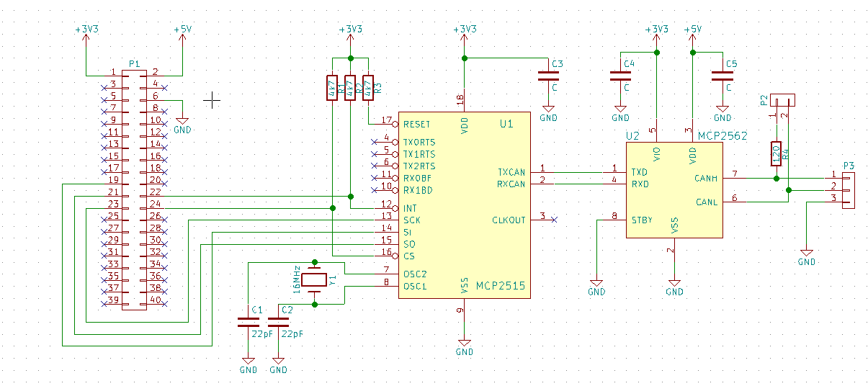Click the GND symbol below capacitor C2
The image size is (868, 386).
(278, 363)
